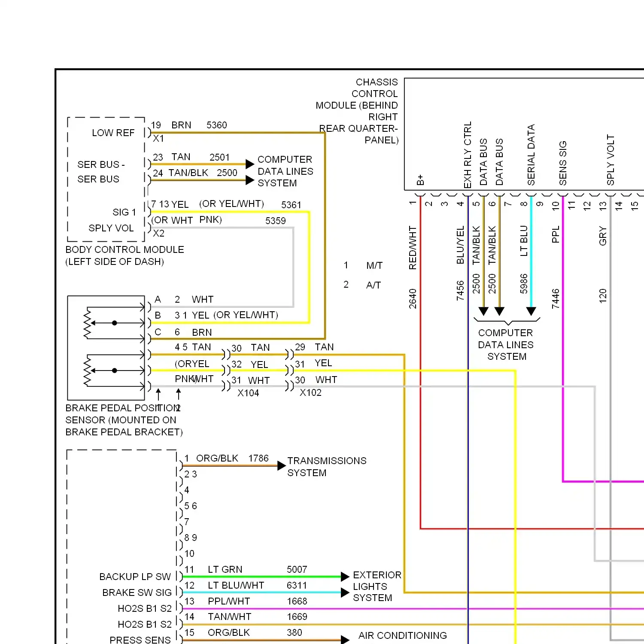This screenshot has width=644, height=644.
Task: Select the "X102" connector label
Action: tap(310, 392)
